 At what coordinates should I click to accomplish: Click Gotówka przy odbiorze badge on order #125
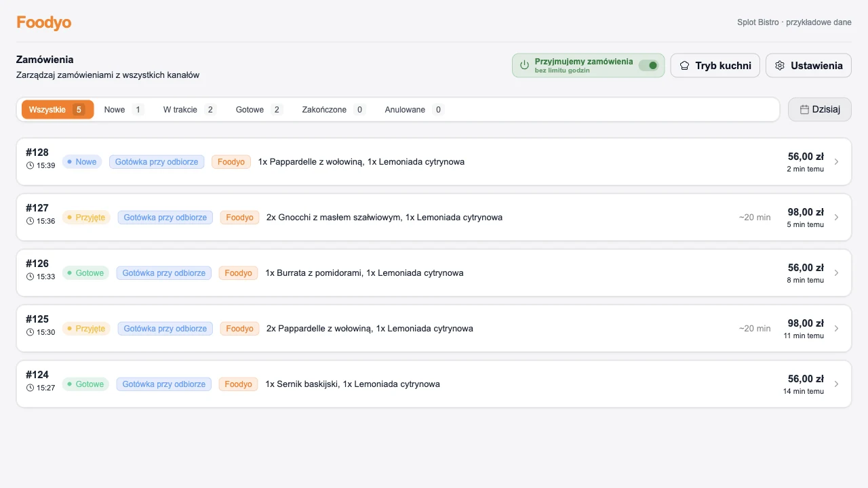(165, 329)
